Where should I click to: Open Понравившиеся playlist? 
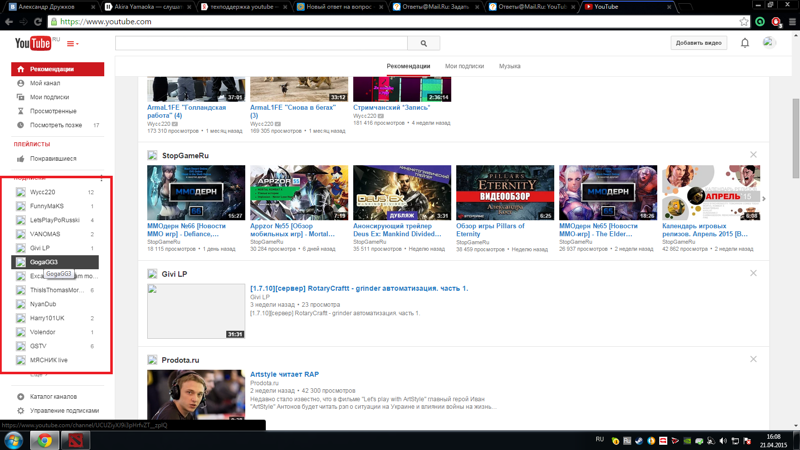pyautogui.click(x=53, y=159)
